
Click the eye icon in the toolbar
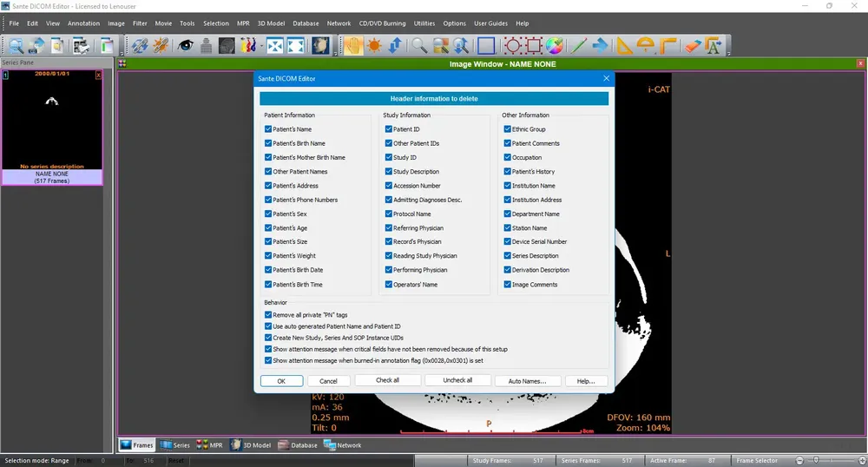point(185,45)
